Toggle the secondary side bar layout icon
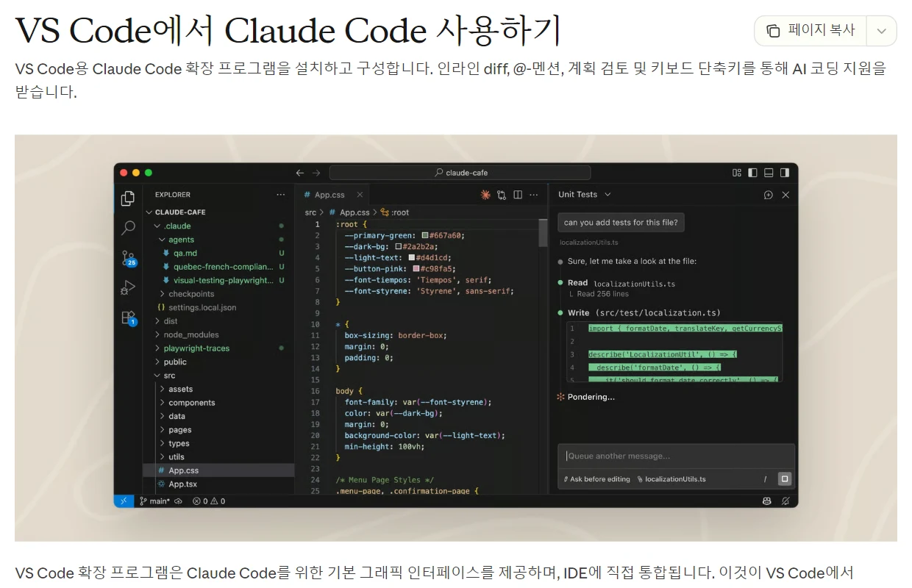Screen dimensions: 912x588 785,173
